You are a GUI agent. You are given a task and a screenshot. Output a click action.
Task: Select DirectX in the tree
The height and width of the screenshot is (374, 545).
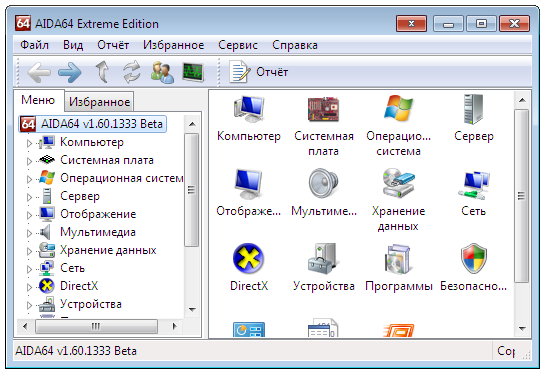(79, 286)
